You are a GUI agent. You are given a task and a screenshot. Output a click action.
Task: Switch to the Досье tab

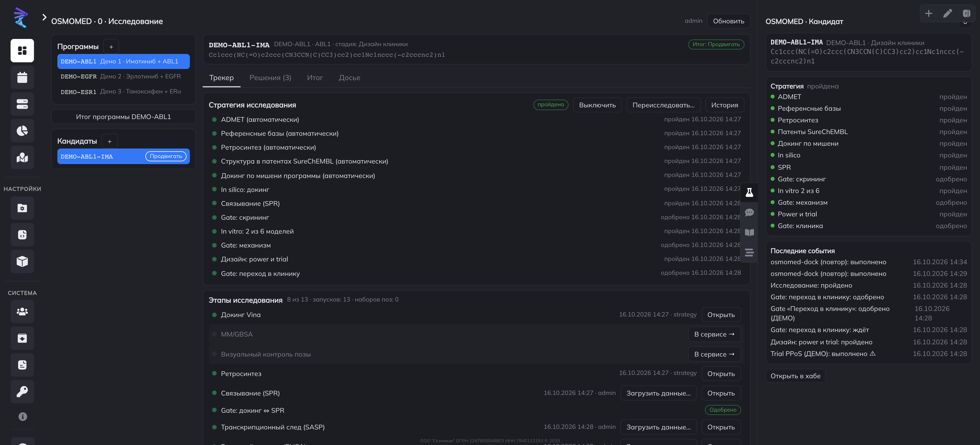(349, 78)
